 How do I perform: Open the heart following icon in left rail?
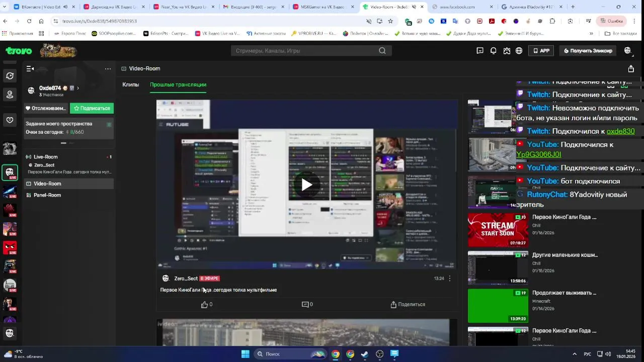click(10, 120)
